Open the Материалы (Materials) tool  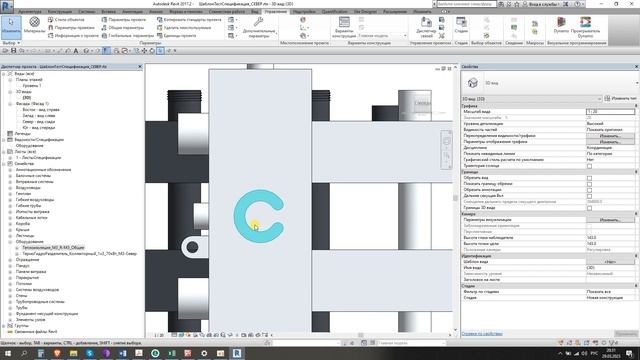pos(35,25)
